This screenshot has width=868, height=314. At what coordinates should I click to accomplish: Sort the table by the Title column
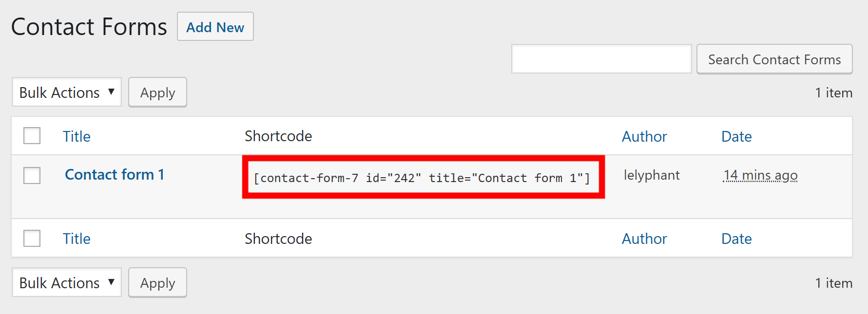77,136
